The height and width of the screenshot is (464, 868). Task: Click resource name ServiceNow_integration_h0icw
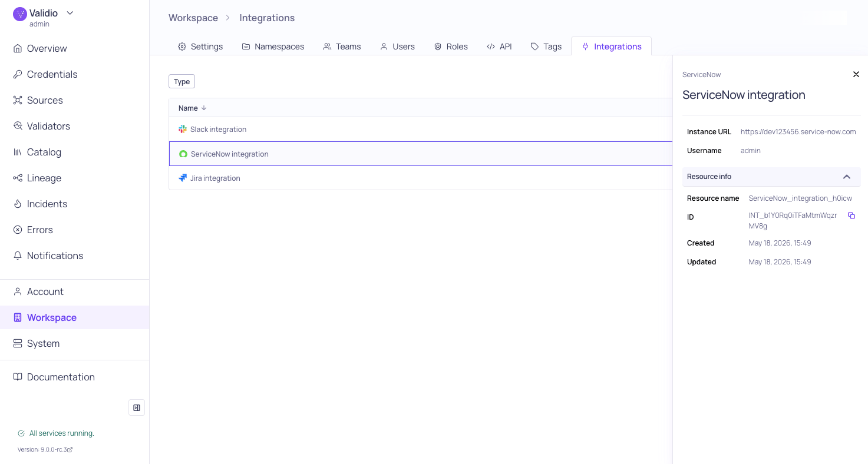click(x=800, y=198)
